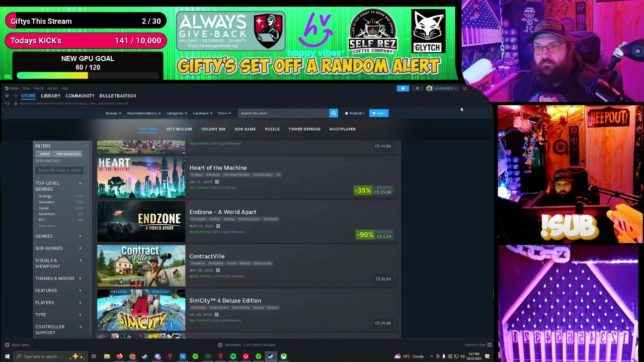
Task: Click the Add a Game plus icon
Action: pos(7,345)
